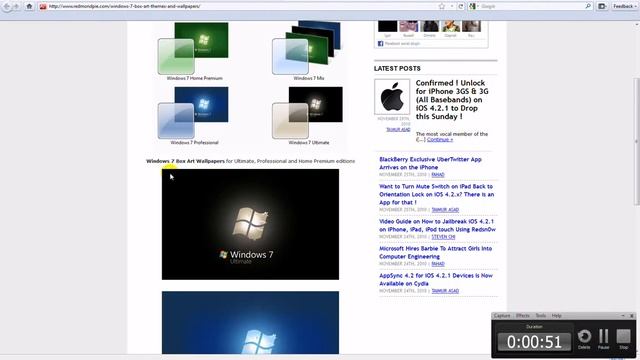Open the Capture menu in recorder
The height and width of the screenshot is (360, 640).
(x=502, y=316)
